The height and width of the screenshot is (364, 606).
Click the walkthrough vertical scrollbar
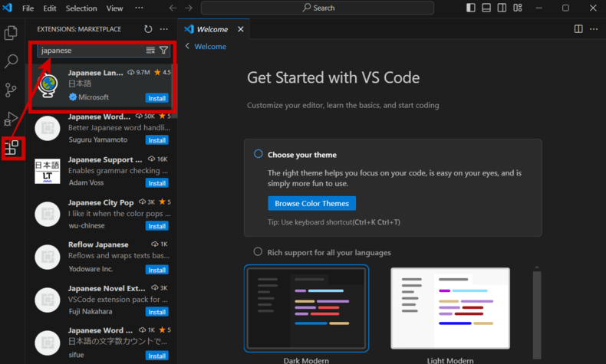(x=537, y=315)
